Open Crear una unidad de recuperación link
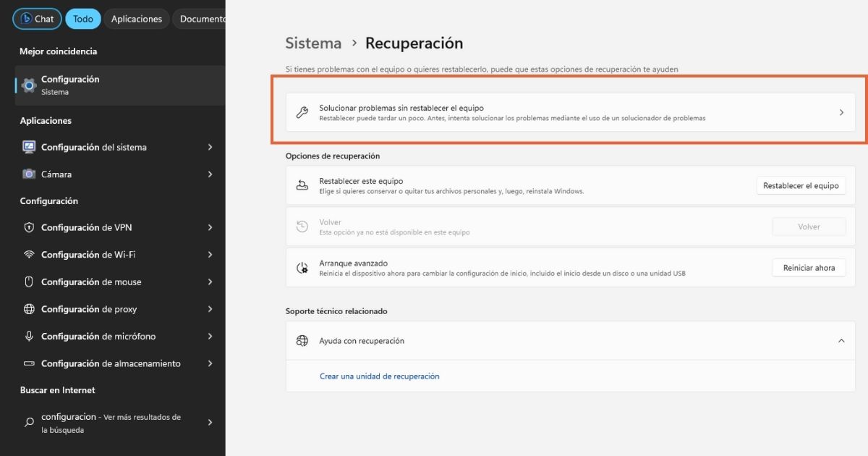868x456 pixels. pyautogui.click(x=380, y=376)
